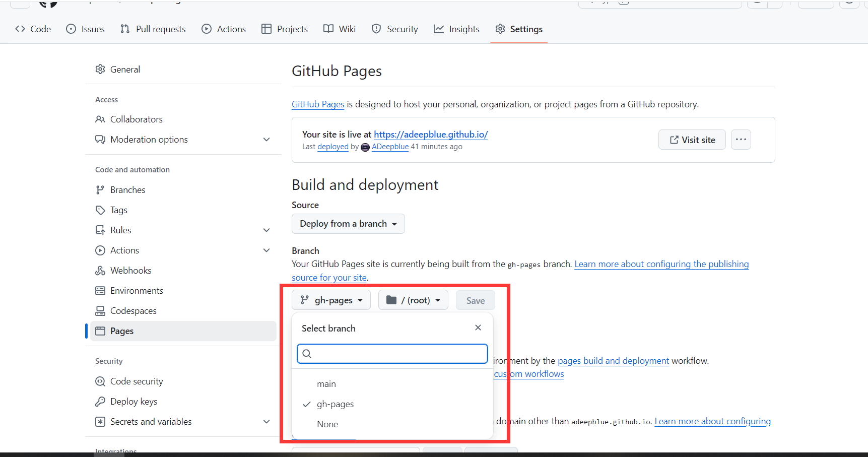Open the Wiki tab
Viewport: 868px width, 457px height.
coord(340,29)
